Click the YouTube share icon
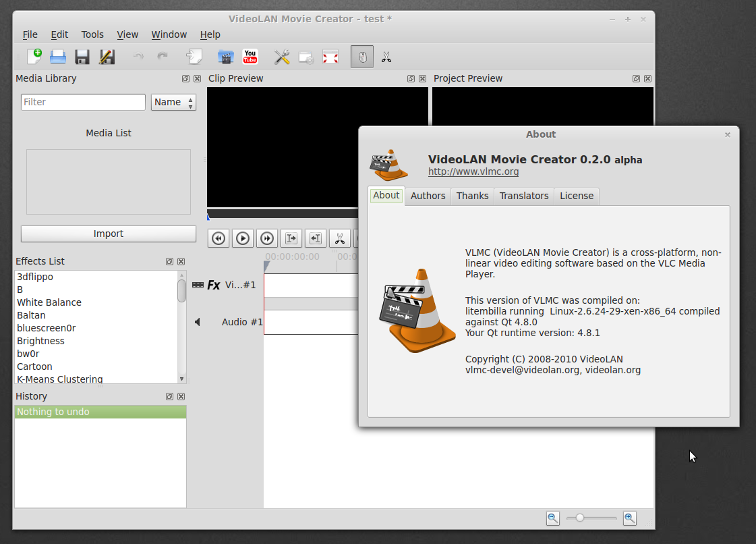This screenshot has width=756, height=544. click(x=250, y=57)
